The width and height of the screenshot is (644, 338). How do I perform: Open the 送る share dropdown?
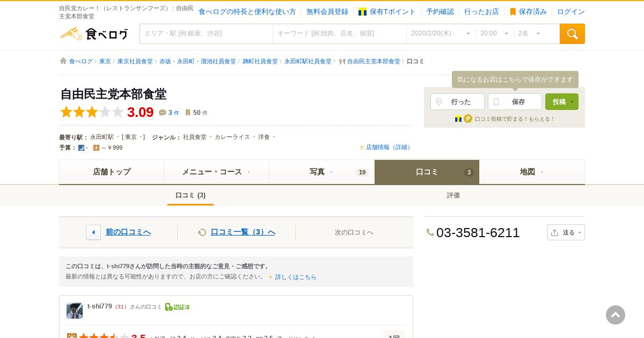click(566, 232)
